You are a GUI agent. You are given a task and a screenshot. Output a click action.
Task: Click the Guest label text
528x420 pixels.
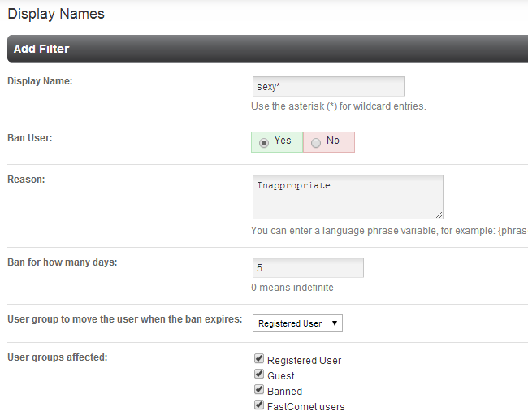point(281,376)
